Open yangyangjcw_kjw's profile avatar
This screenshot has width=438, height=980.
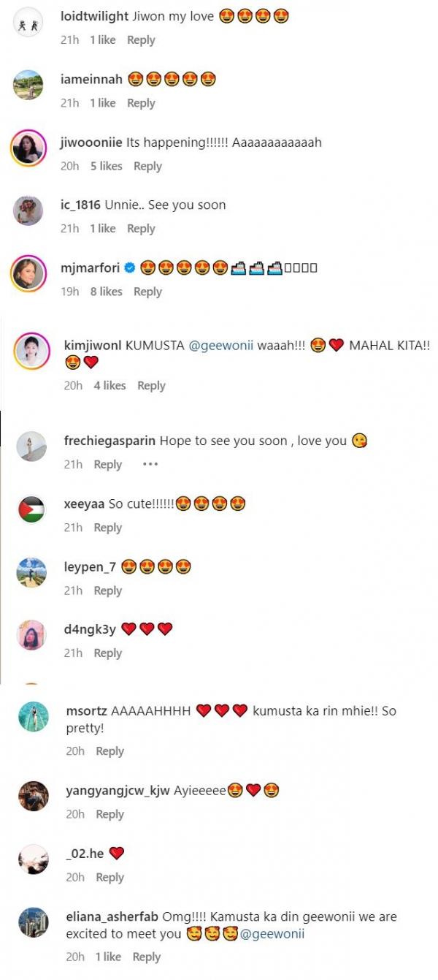pos(34,796)
